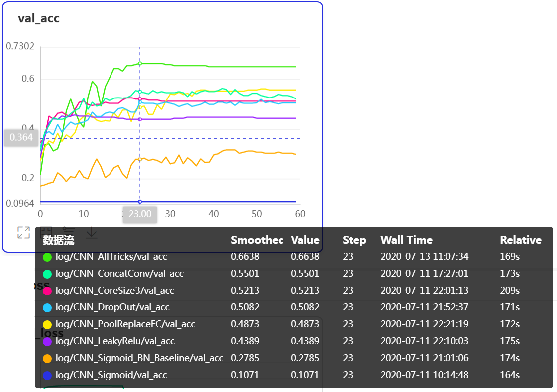Image resolution: width=557 pixels, height=392 pixels.
Task: Click the purple dot beside CNN_LeakyRelu
Action: (47, 342)
